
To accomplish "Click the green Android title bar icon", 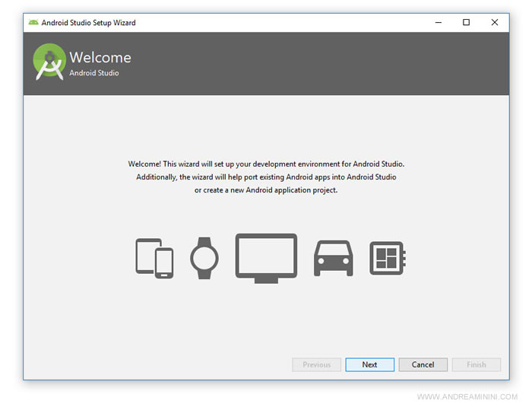I will coord(33,22).
